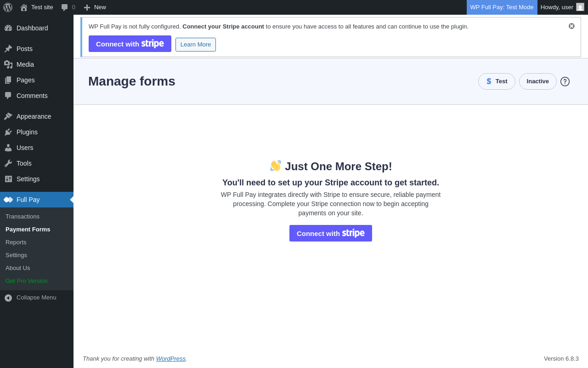Click the centered Connect with Stripe button
Image resolution: width=588 pixels, height=368 pixels.
coord(331,233)
